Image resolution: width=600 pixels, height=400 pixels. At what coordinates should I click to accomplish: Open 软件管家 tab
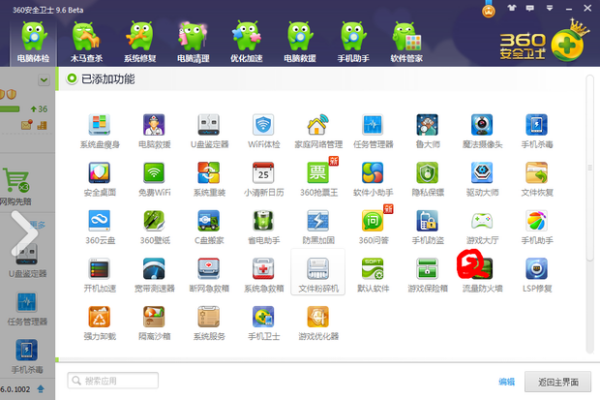[406, 42]
